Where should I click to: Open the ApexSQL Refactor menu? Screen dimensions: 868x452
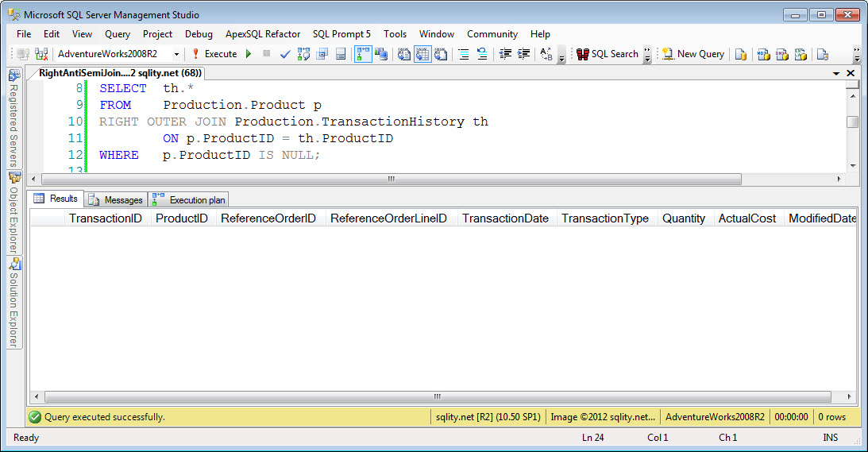(x=263, y=34)
